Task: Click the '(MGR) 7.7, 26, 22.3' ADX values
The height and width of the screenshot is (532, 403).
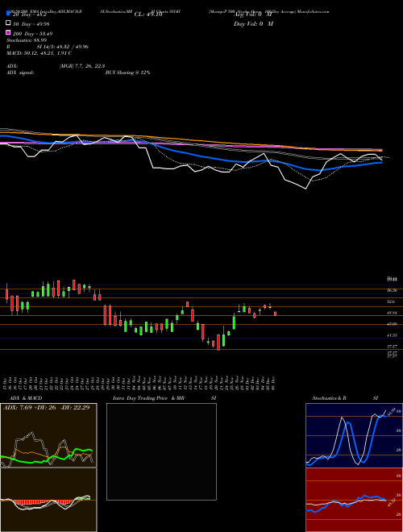Action: (x=81, y=66)
